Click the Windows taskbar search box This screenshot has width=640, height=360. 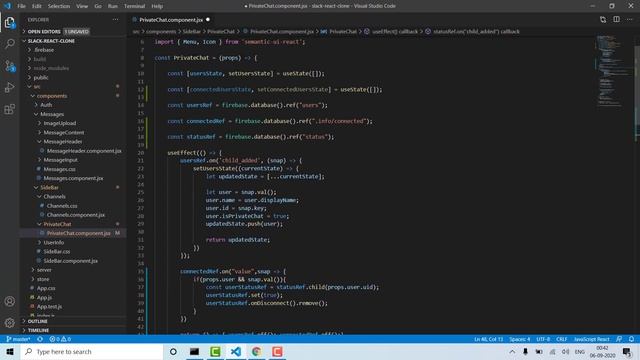point(92,352)
